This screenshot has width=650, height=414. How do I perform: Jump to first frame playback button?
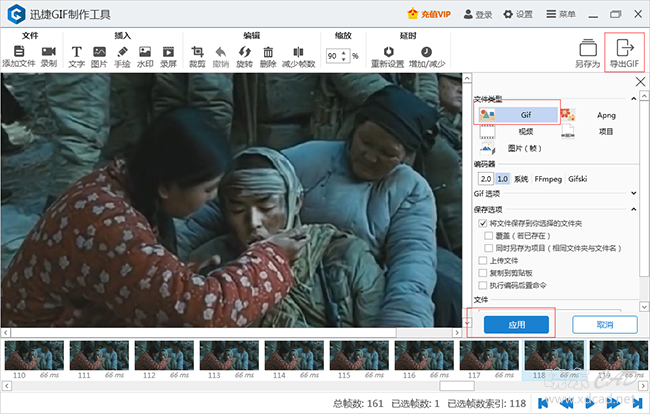click(543, 403)
